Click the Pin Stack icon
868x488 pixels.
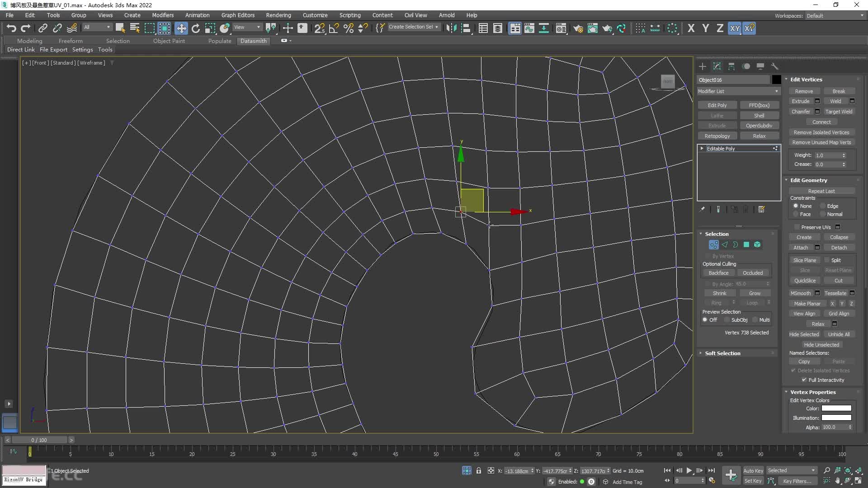702,209
